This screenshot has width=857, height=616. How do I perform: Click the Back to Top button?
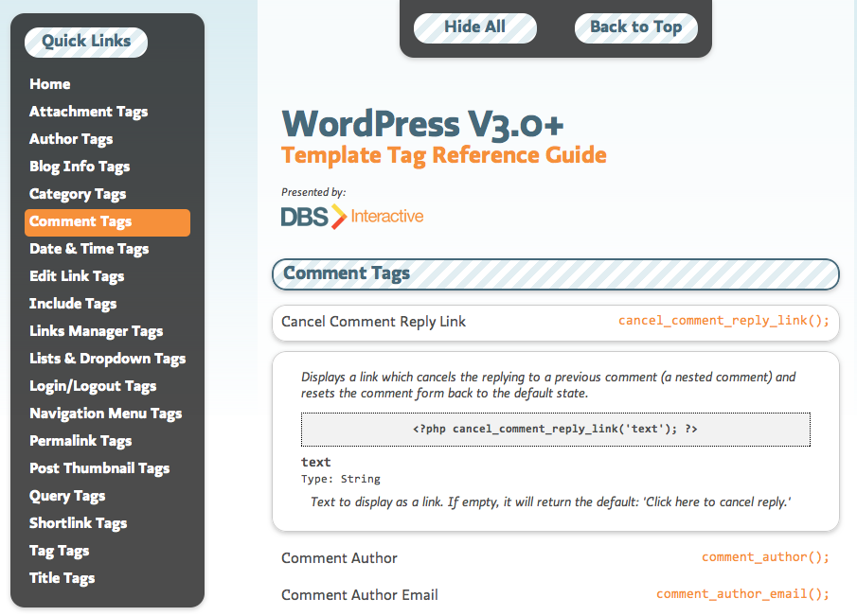(x=636, y=27)
